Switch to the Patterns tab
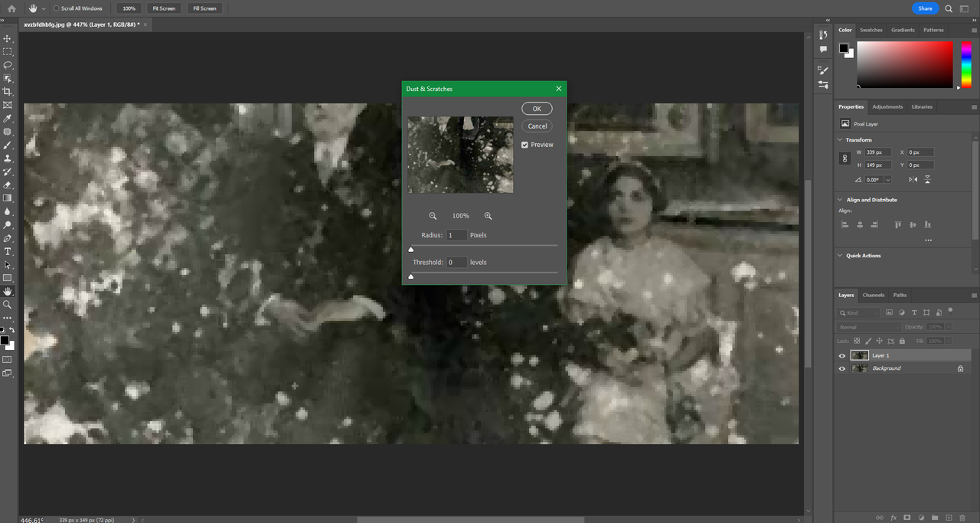Viewport: 980px width, 523px height. point(933,30)
